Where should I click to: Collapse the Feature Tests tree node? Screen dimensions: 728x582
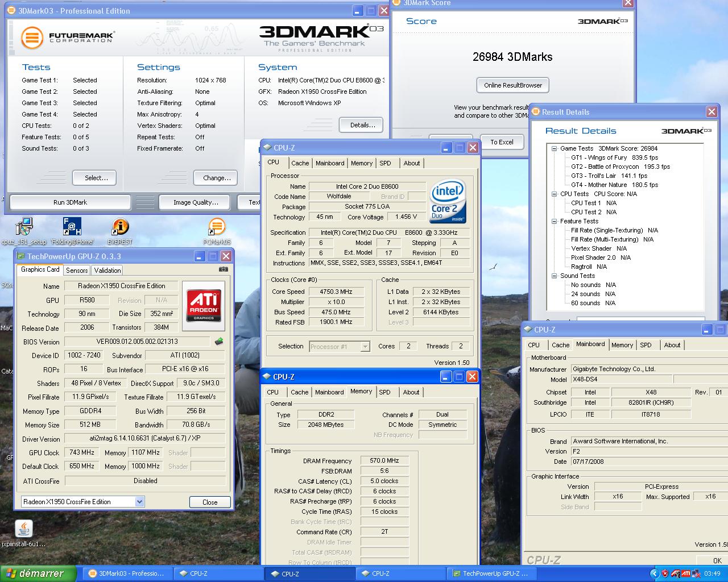554,221
